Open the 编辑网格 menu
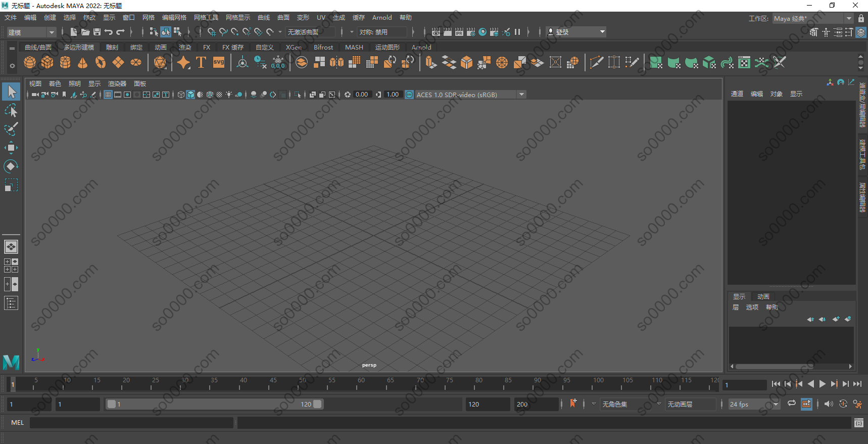Image resolution: width=868 pixels, height=444 pixels. pos(174,18)
